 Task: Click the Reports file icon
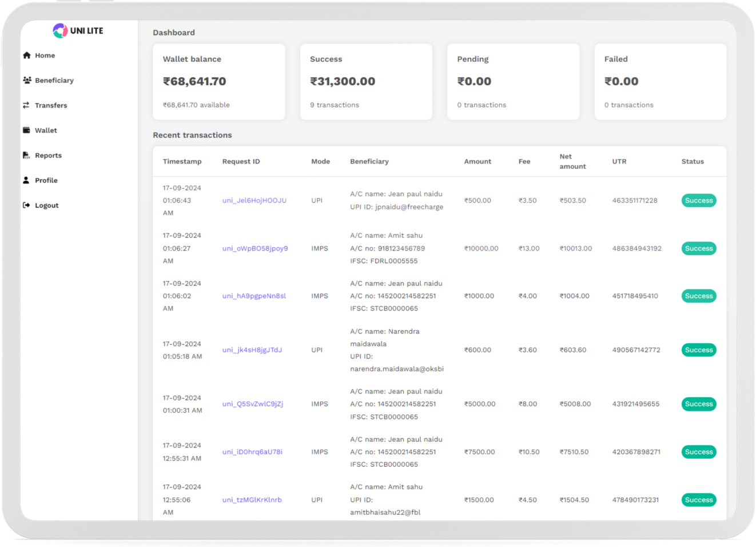(26, 155)
